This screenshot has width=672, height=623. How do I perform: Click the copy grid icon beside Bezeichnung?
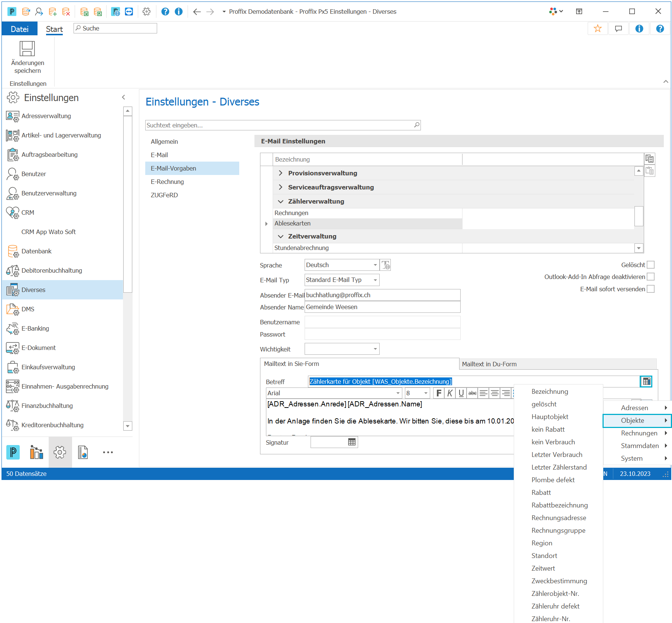649,159
